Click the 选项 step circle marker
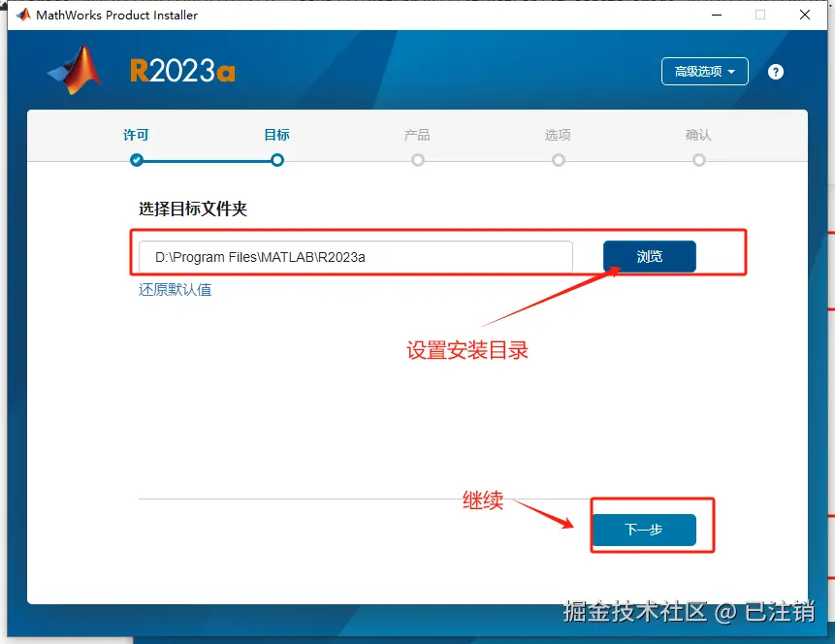The width and height of the screenshot is (835, 644). point(558,160)
